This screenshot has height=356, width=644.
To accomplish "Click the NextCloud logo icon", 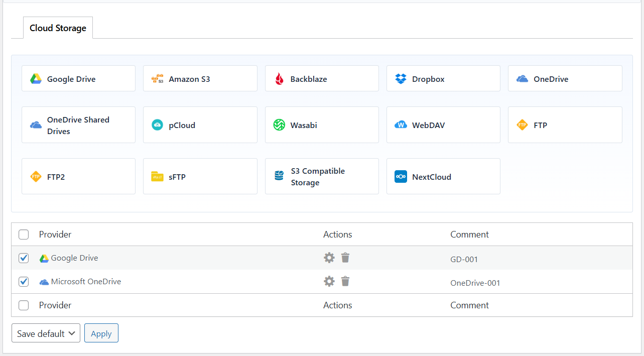I will (x=401, y=177).
